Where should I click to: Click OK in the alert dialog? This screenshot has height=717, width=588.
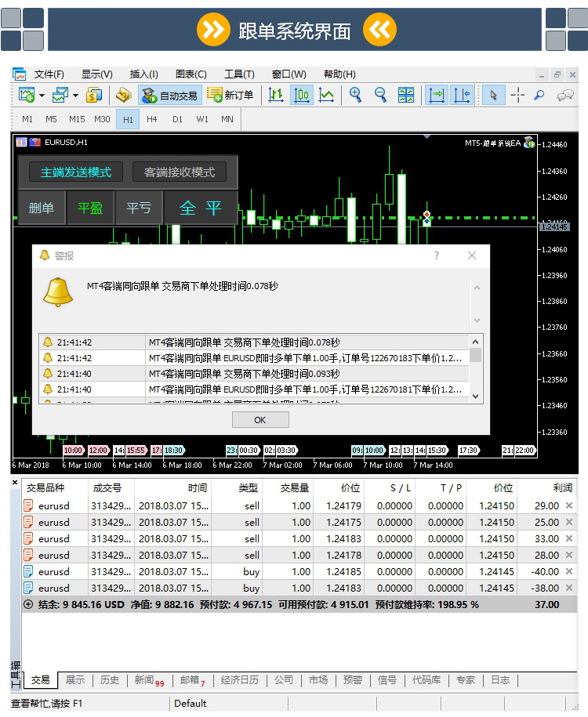coord(260,420)
